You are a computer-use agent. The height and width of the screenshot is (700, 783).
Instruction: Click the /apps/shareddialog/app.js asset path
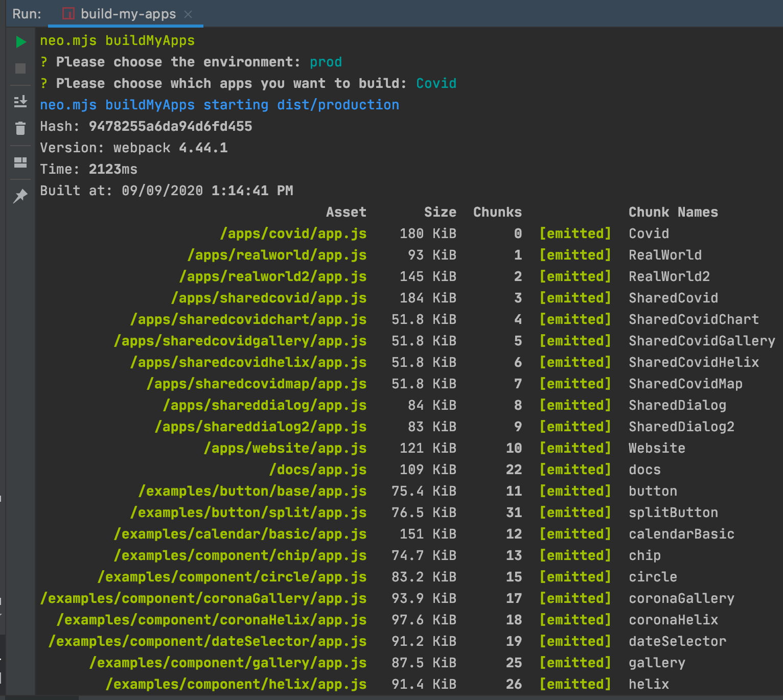265,405
